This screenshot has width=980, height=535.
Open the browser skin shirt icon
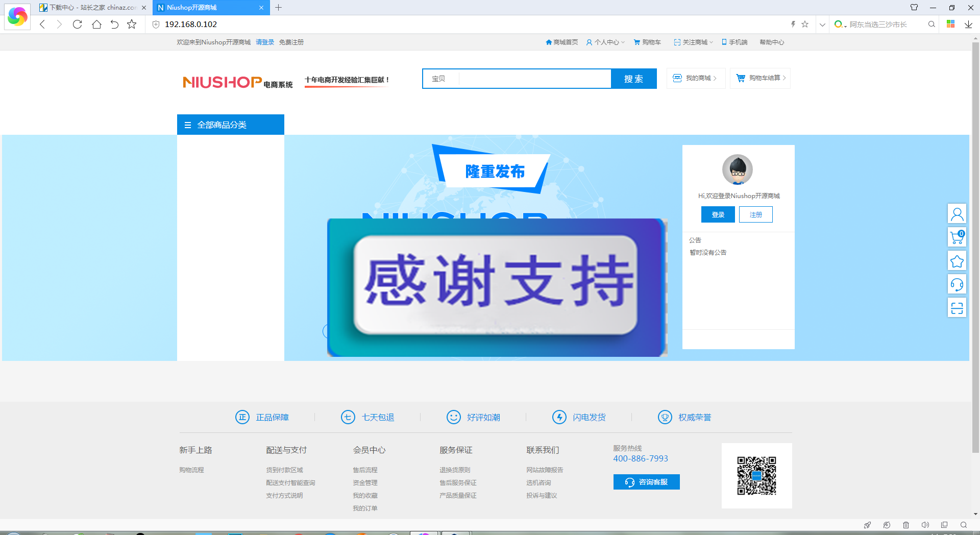914,7
